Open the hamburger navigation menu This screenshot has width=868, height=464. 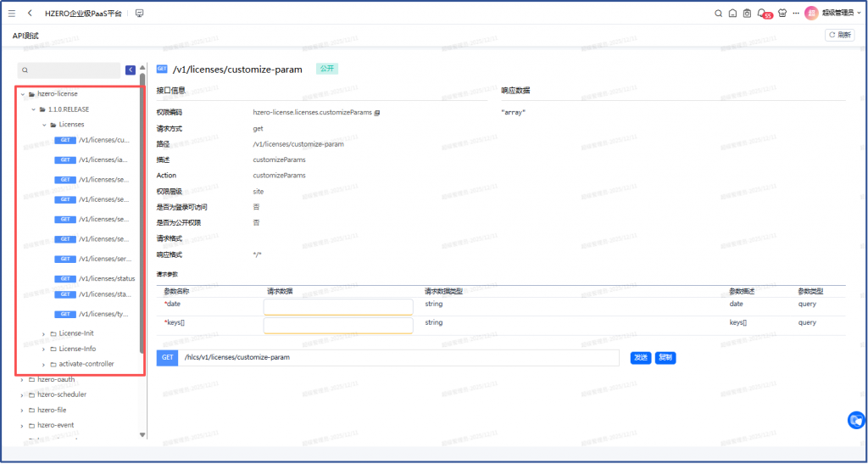click(x=12, y=14)
